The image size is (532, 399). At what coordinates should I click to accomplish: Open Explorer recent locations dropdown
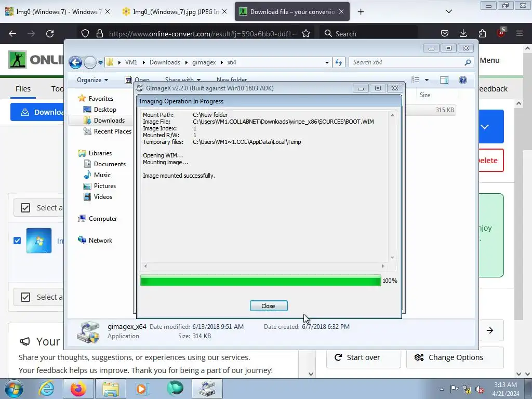[100, 62]
